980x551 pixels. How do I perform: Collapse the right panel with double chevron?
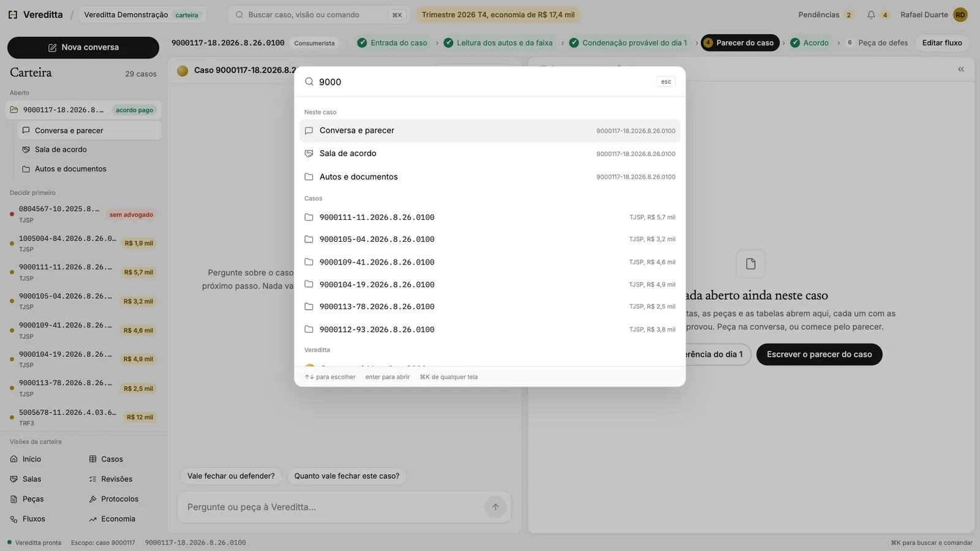(961, 69)
